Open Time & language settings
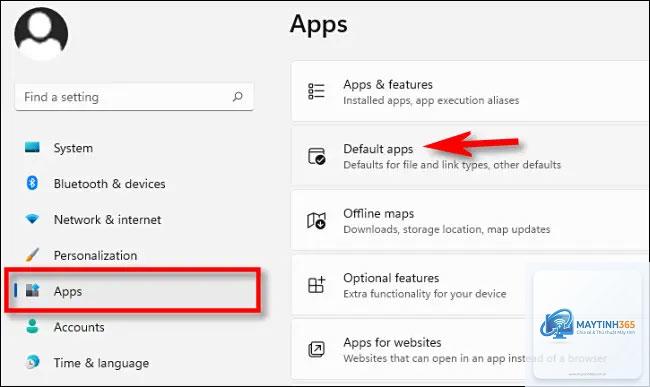650x387 pixels. click(101, 363)
